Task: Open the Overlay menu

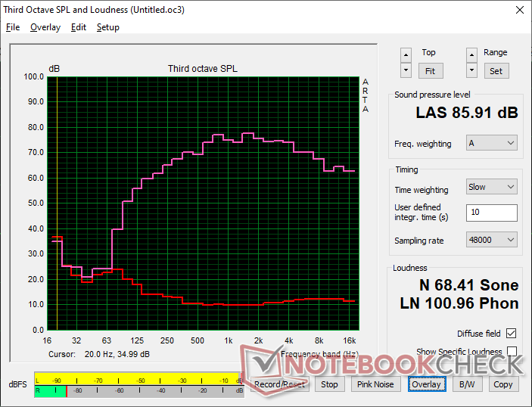Action: click(x=45, y=27)
